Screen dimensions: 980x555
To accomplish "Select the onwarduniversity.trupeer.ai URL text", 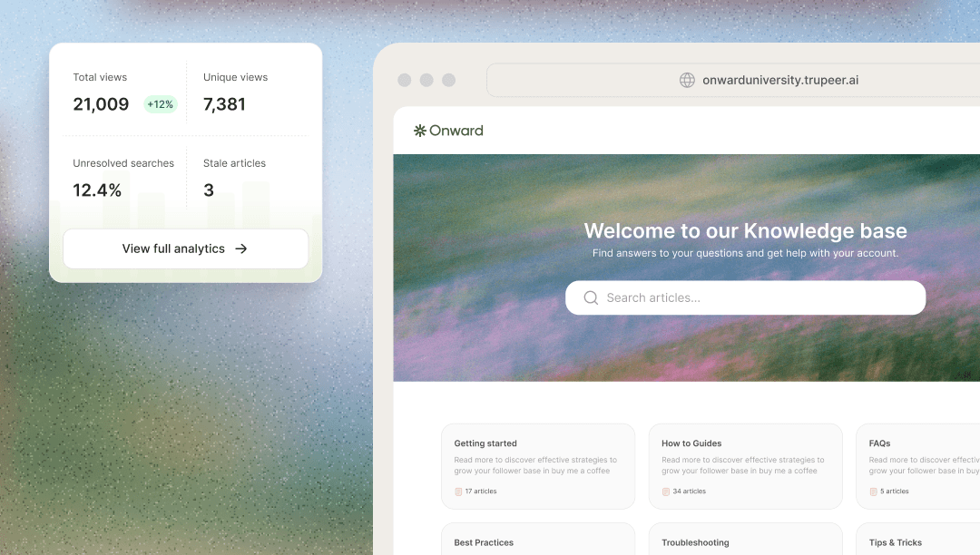I will (780, 80).
